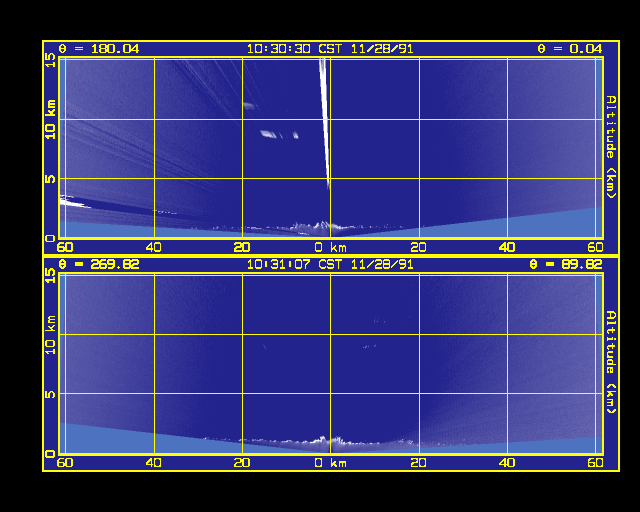Click the "θ = 89.82" angle label

[566, 264]
